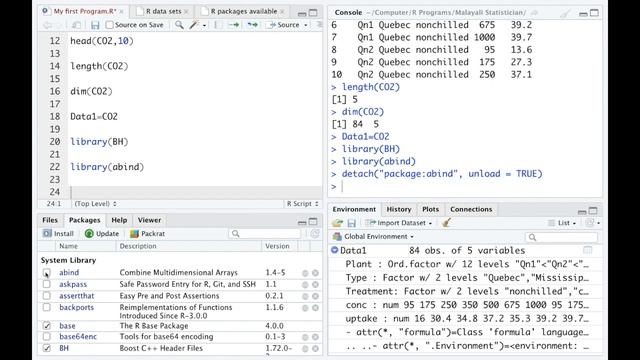This screenshot has width=640, height=360.
Task: Check the askpass package box
Action: coord(47,284)
